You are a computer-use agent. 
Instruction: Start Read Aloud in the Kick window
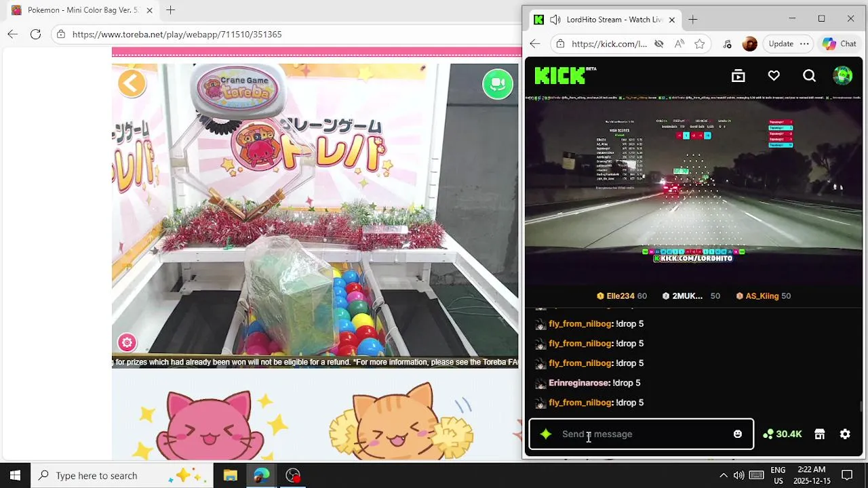pyautogui.click(x=679, y=44)
